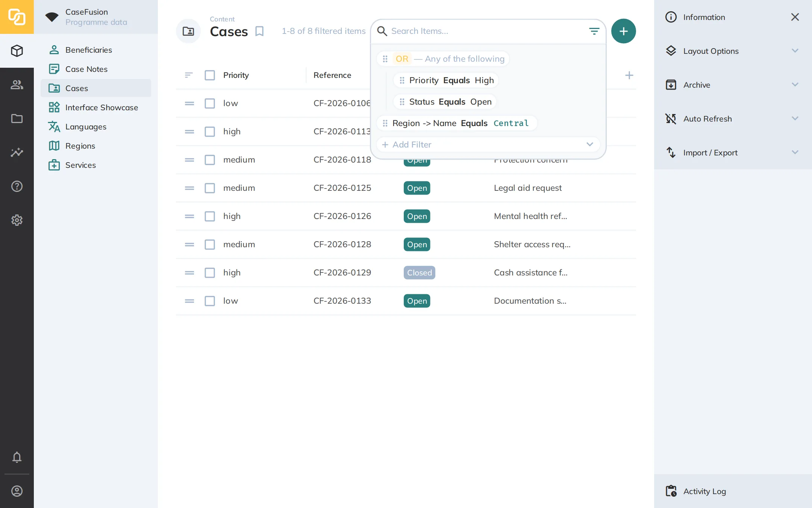Click the Search Items input field
This screenshot has height=508, width=812.
click(487, 31)
